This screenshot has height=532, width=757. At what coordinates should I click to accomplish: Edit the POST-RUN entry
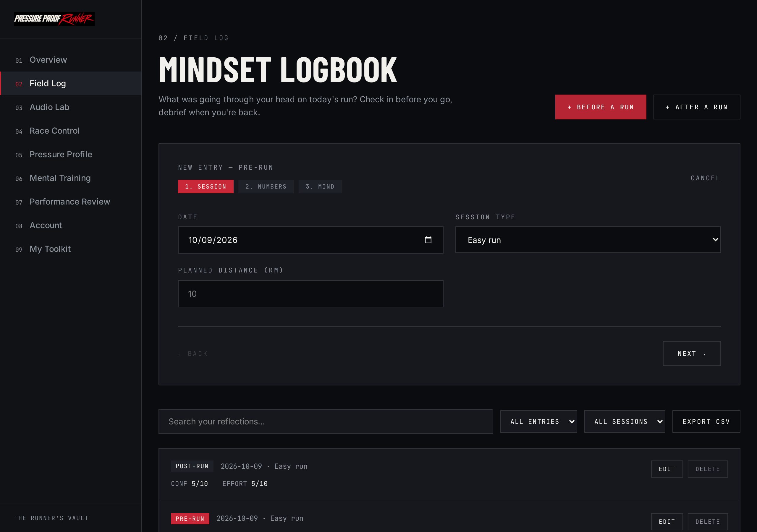pos(667,469)
